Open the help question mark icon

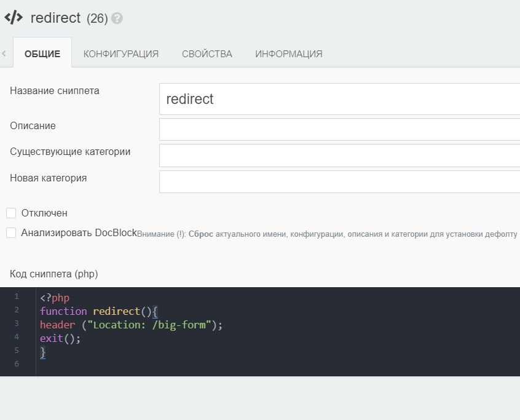pyautogui.click(x=117, y=19)
